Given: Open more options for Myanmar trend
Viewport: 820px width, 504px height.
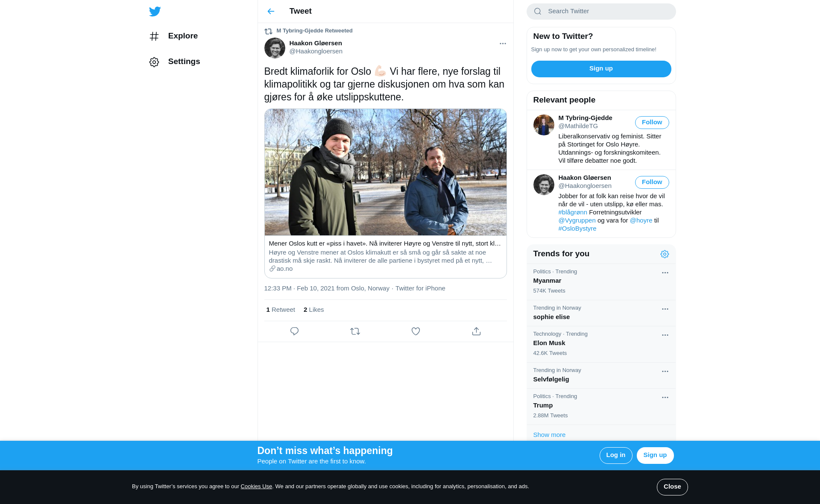Looking at the screenshot, I should (665, 273).
